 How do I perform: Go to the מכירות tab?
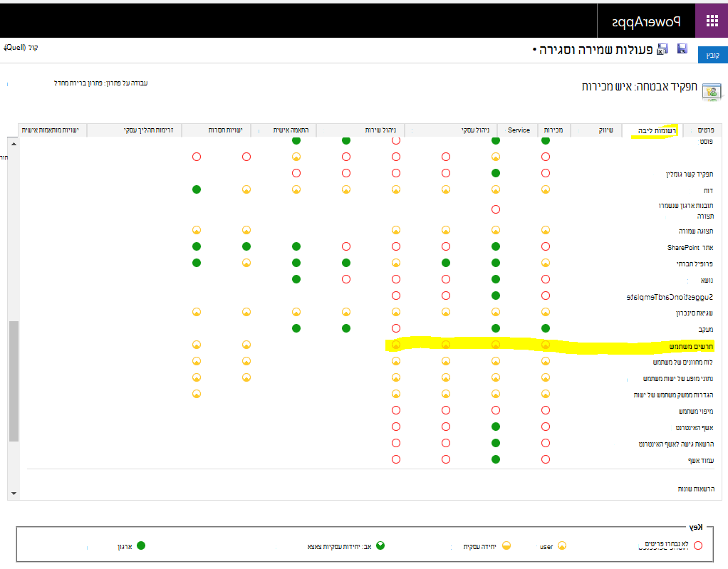(553, 130)
